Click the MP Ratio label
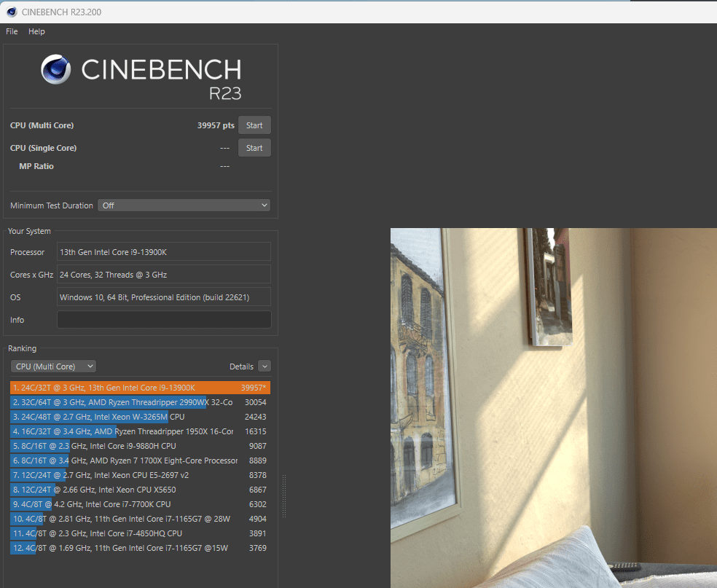717x588 pixels. tap(36, 166)
